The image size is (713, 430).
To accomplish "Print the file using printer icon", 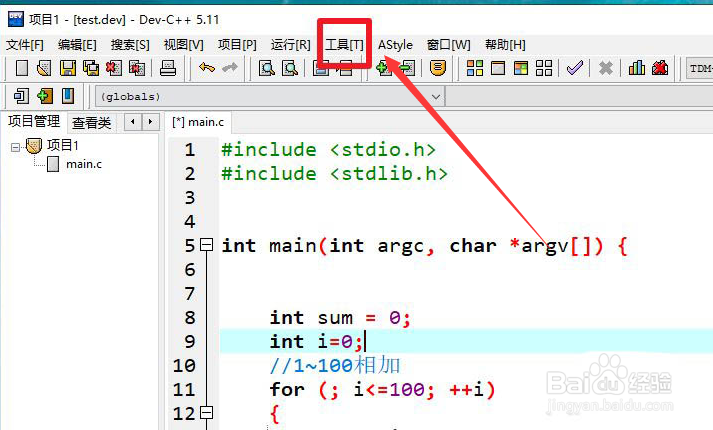I will coord(168,68).
